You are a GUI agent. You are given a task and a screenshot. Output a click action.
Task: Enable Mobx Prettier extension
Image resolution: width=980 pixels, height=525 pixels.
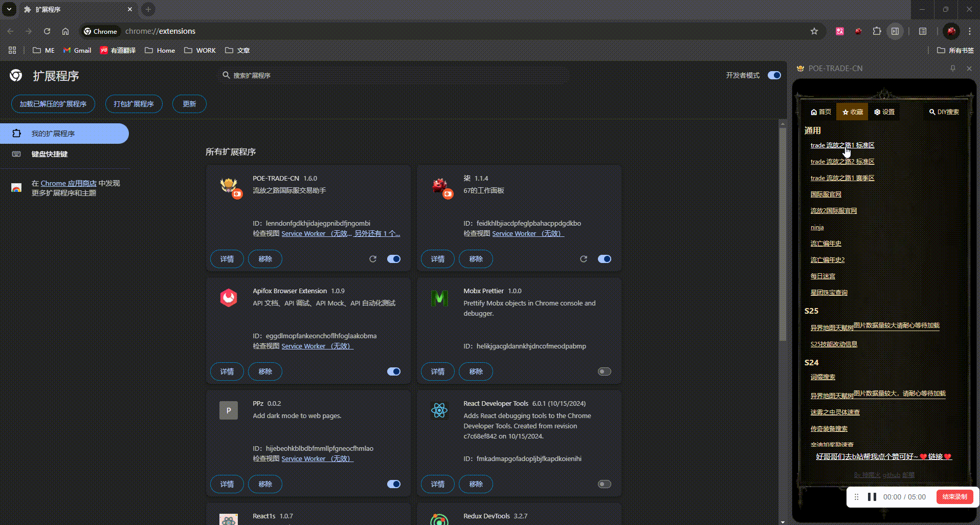click(x=605, y=371)
